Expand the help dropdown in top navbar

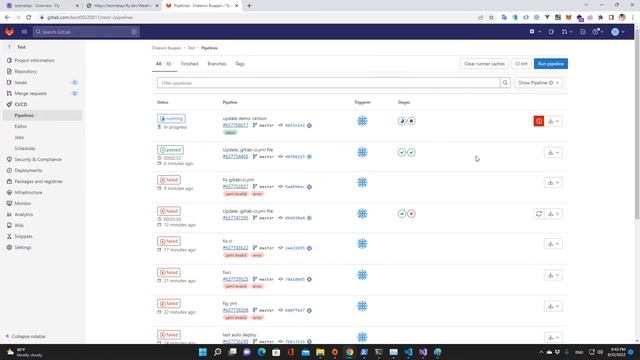pos(598,31)
